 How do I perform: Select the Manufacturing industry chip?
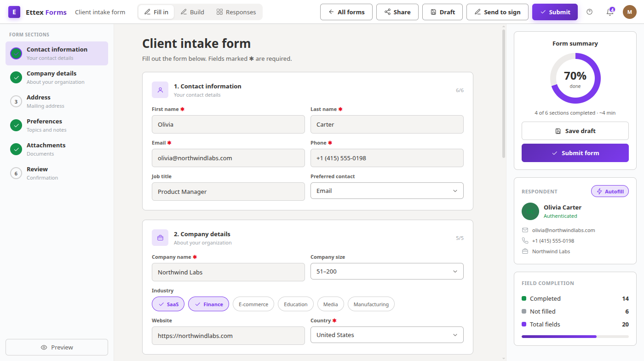click(x=371, y=304)
